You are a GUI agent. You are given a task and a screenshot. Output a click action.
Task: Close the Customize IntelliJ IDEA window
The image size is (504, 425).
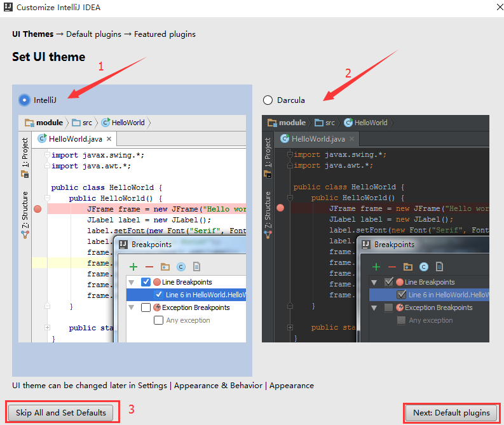click(494, 8)
